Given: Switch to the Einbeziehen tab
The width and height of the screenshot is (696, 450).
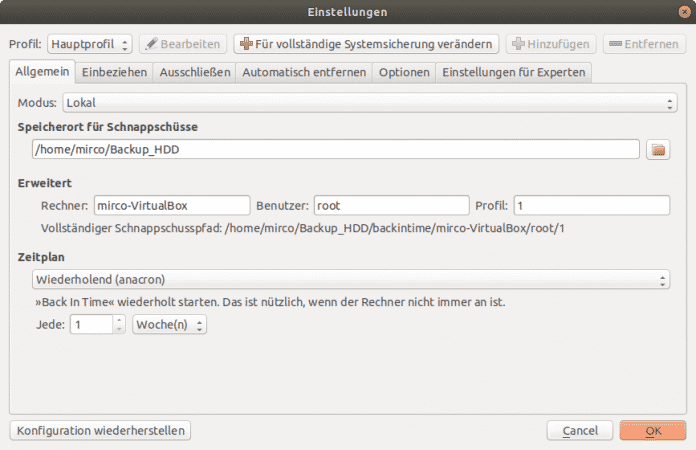Looking at the screenshot, I should pos(114,73).
